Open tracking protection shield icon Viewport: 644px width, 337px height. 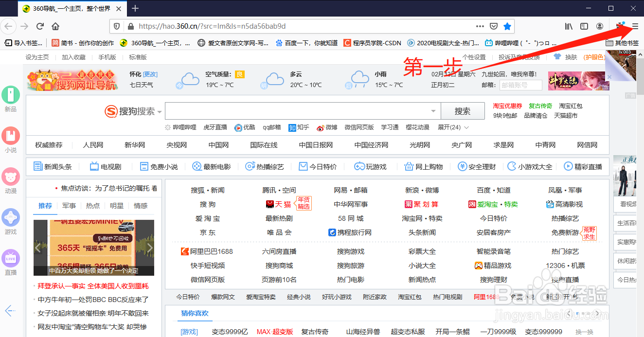[x=117, y=26]
